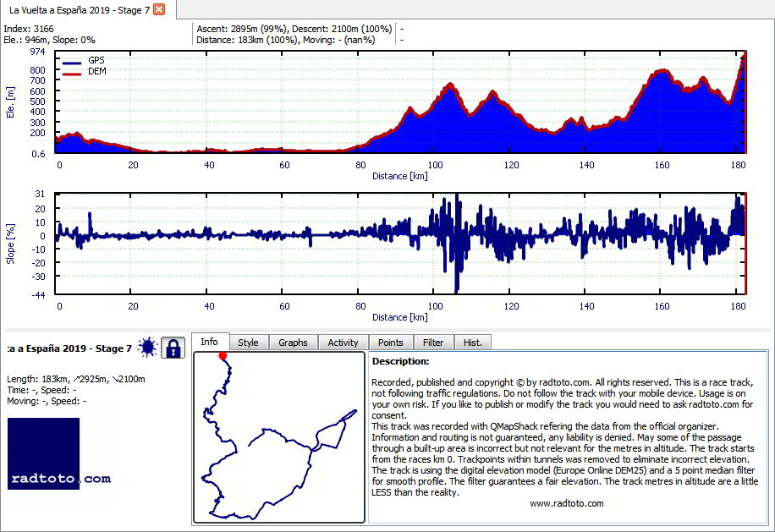Open the Activity tab
Image resolution: width=775 pixels, height=532 pixels.
click(343, 343)
